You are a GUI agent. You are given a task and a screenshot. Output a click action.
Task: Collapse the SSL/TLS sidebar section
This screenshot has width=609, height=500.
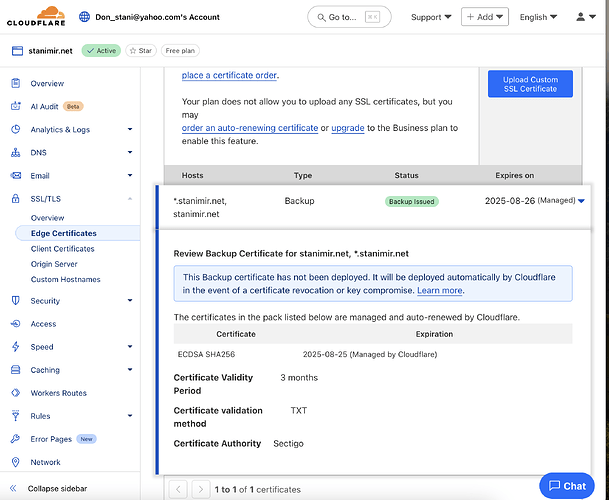pyautogui.click(x=130, y=199)
